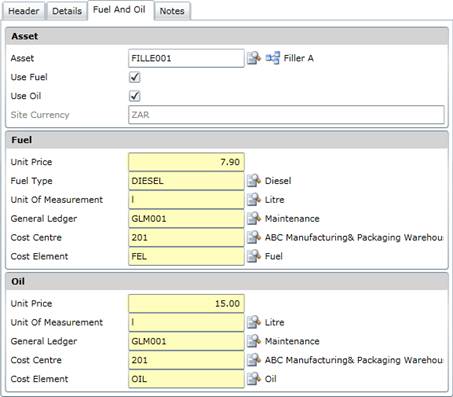
Task: Switch to the Header tab
Action: tap(24, 11)
